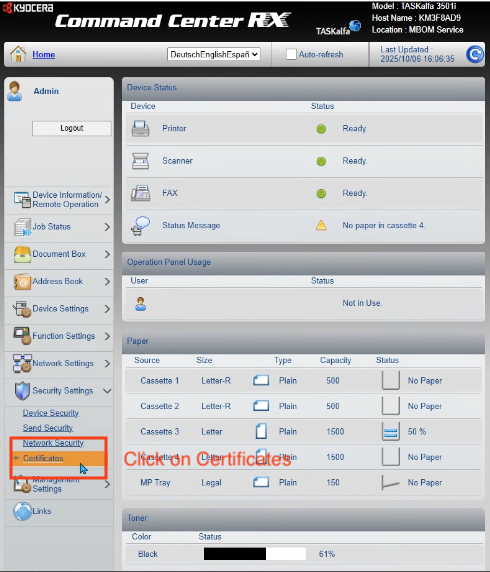This screenshot has height=572, width=490.
Task: Click the FAX device icon
Action: tap(140, 193)
